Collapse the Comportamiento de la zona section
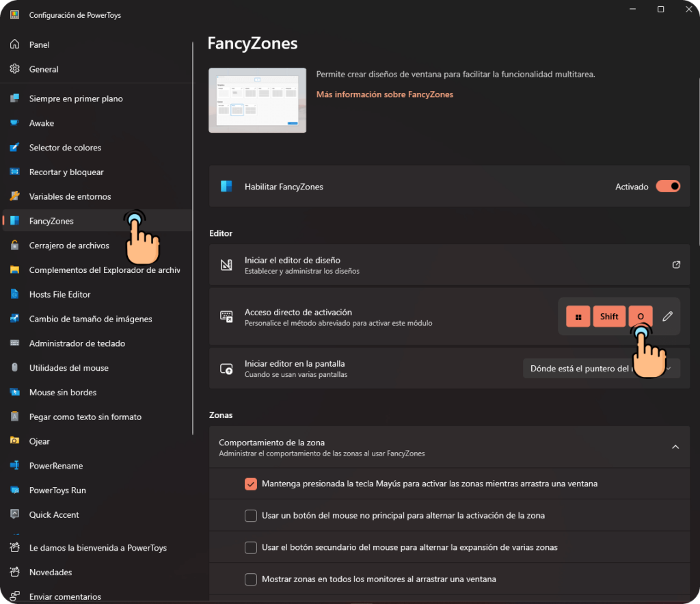 [x=675, y=447]
